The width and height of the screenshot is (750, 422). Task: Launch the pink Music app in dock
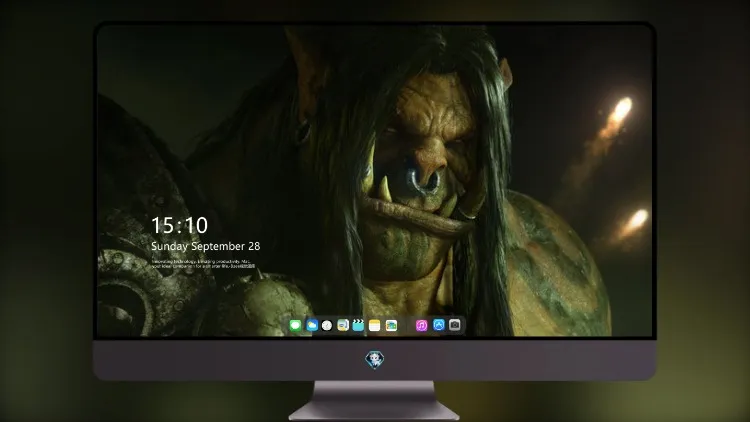[x=421, y=325]
